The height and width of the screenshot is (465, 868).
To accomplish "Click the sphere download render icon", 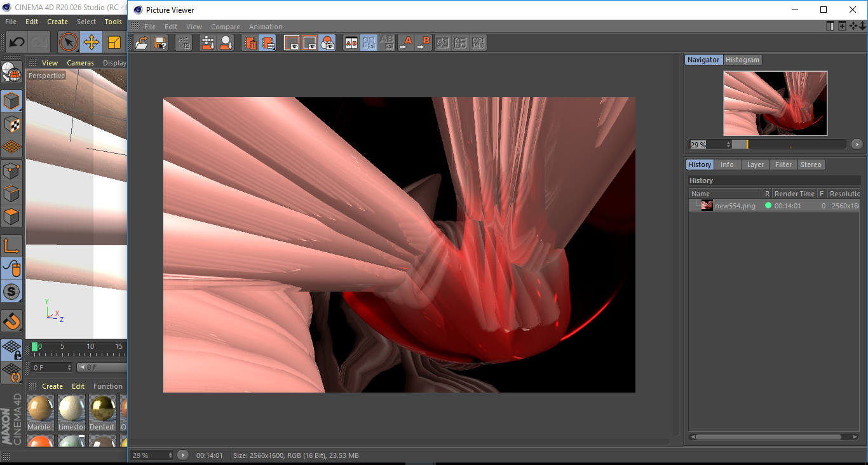I will (x=226, y=43).
